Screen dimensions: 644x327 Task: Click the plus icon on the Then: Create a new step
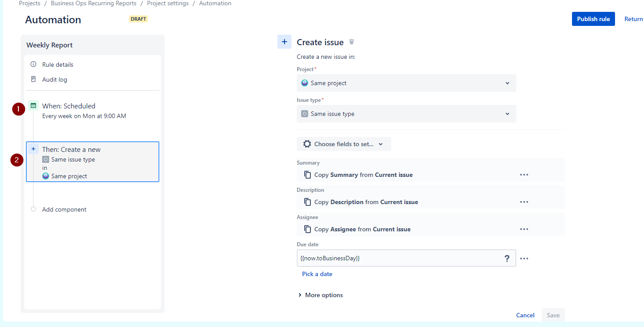(33, 149)
